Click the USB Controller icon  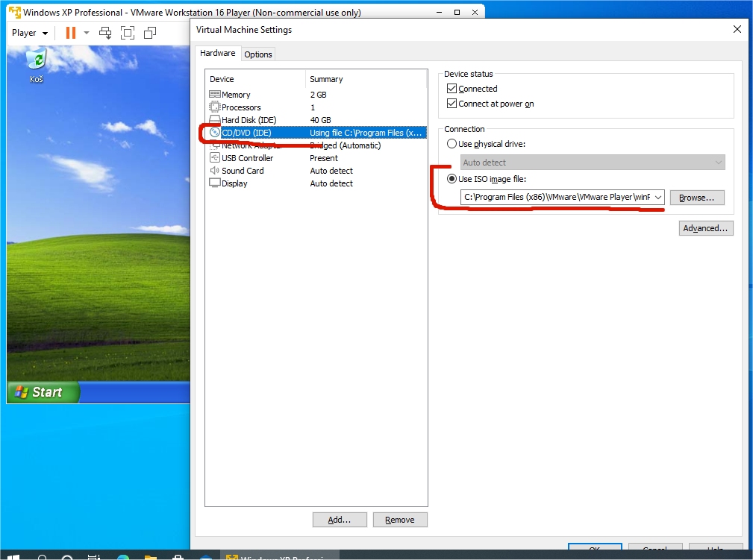215,157
